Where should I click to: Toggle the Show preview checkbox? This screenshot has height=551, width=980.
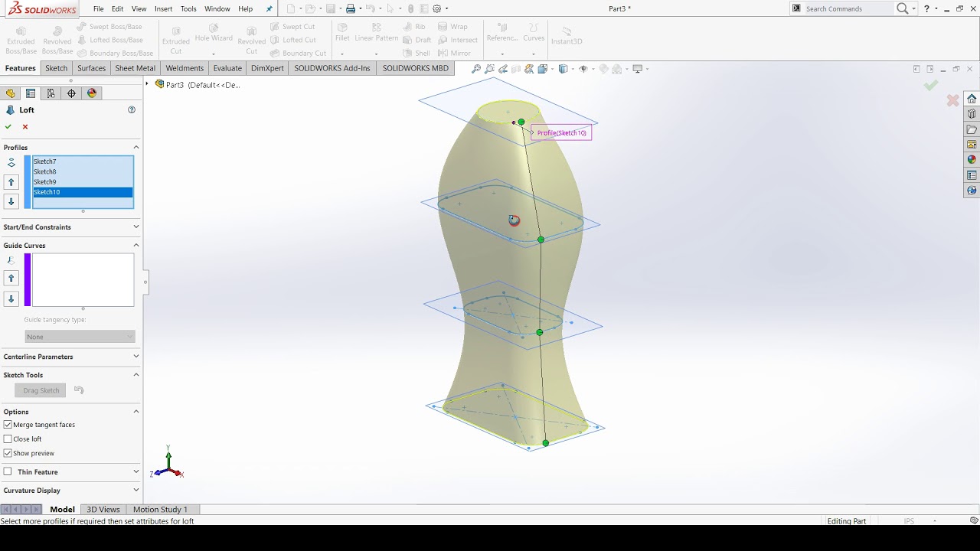pyautogui.click(x=8, y=453)
